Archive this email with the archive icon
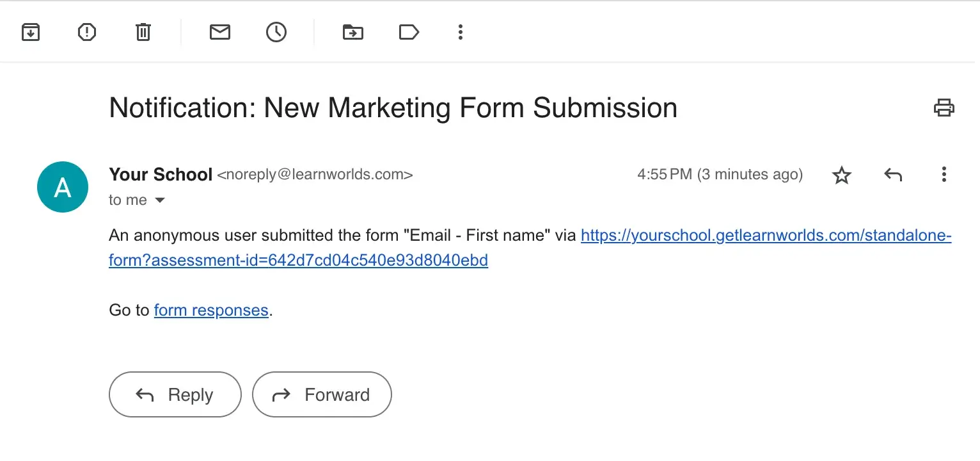Image resolution: width=980 pixels, height=461 pixels. pos(31,32)
